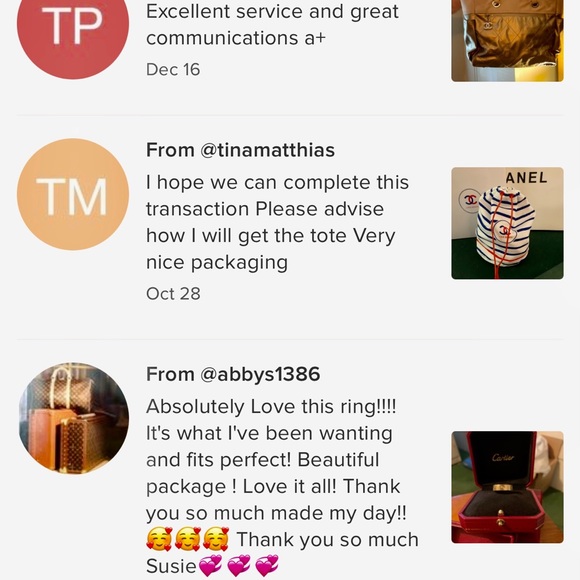Viewport: 580px width, 580px height.
Task: Click the smiling hearts emoji row
Action: pos(188,539)
